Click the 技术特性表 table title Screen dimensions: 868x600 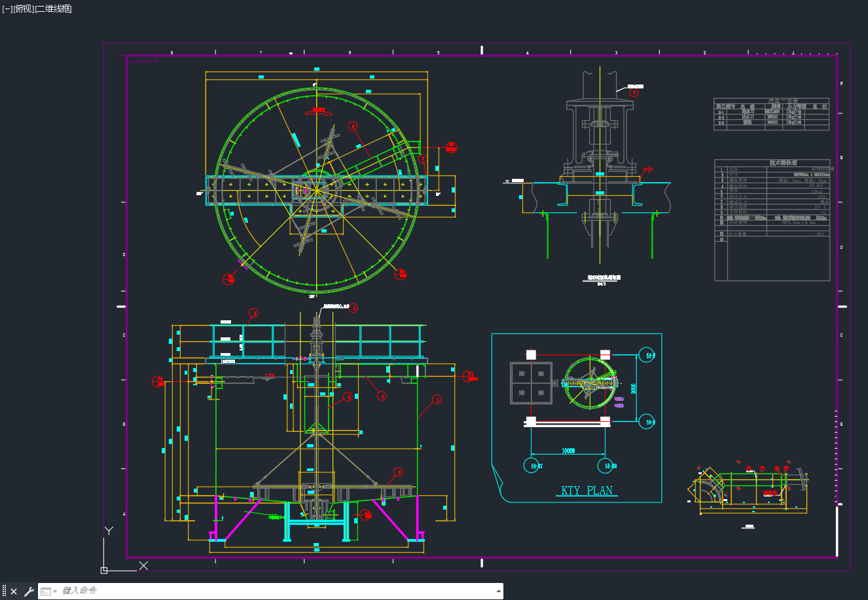[783, 163]
